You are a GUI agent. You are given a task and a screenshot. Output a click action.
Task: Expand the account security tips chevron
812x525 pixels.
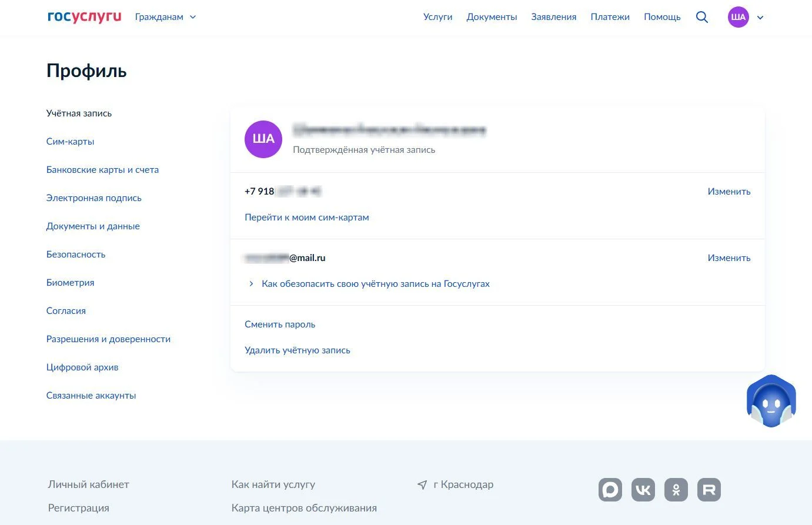click(x=251, y=283)
